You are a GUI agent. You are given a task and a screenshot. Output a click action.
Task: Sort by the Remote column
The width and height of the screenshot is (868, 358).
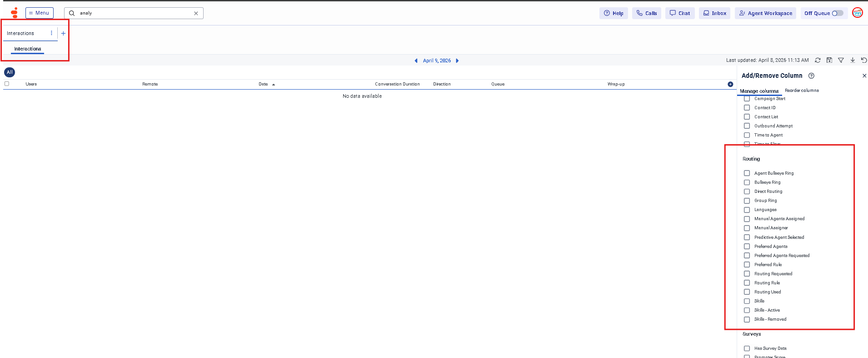click(x=150, y=84)
